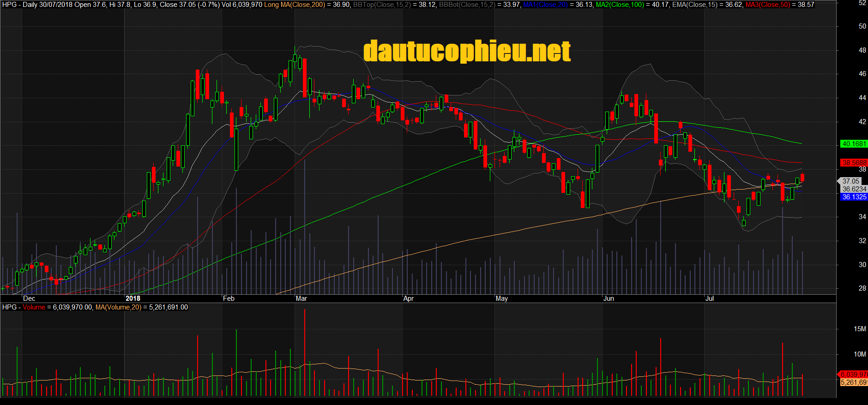The width and height of the screenshot is (868, 405).
Task: Click the blue MA1(Close,20) legend label
Action: [x=545, y=5]
